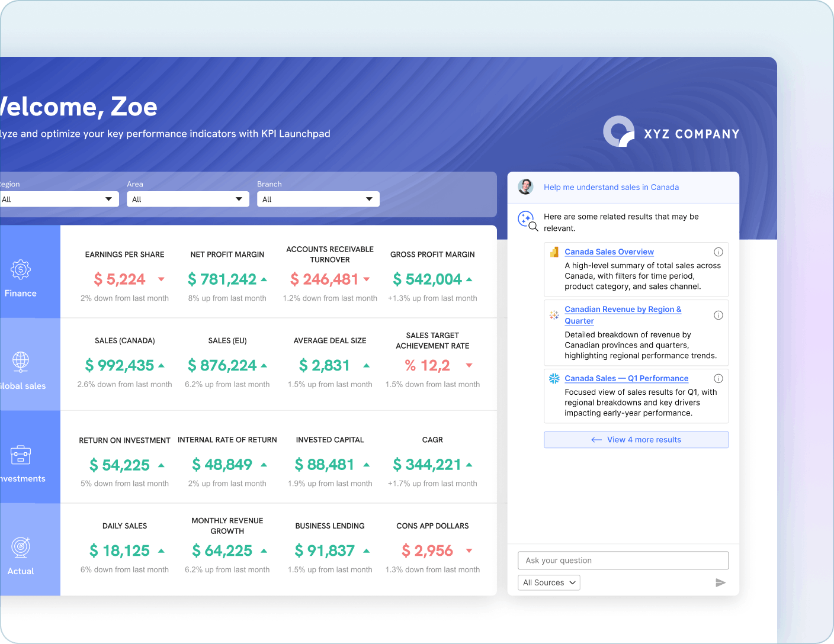The image size is (834, 644).
Task: Click View 4 more results
Action: [636, 439]
